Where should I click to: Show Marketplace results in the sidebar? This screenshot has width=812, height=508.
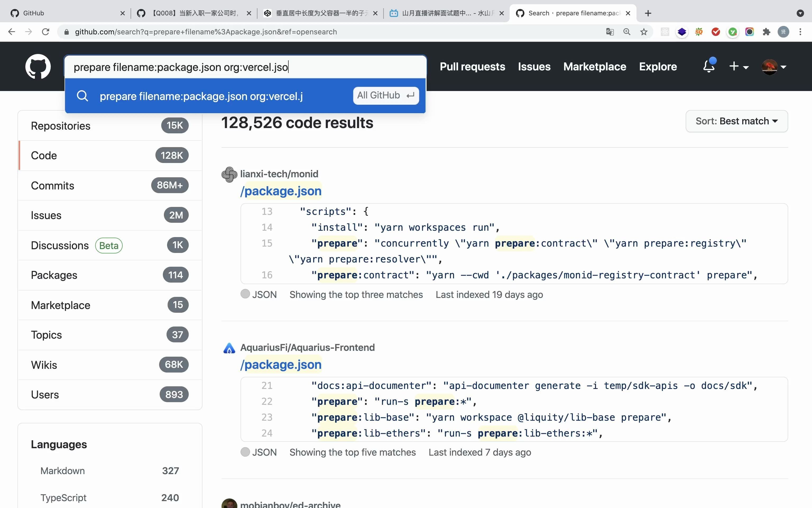110,305
